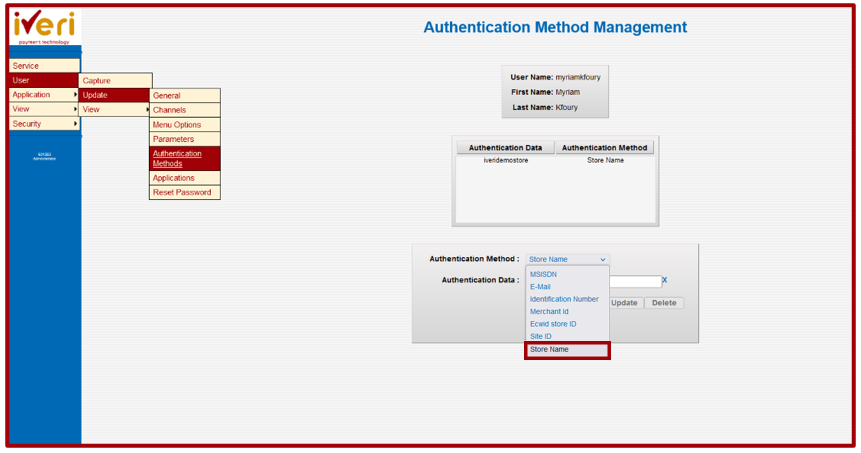861x453 pixels.
Task: Select the iveridemostore row in table
Action: click(505, 160)
